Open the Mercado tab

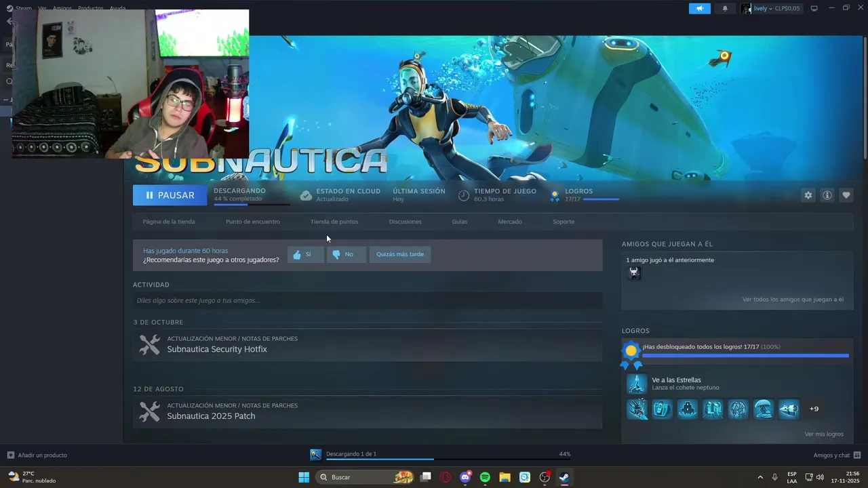(510, 222)
